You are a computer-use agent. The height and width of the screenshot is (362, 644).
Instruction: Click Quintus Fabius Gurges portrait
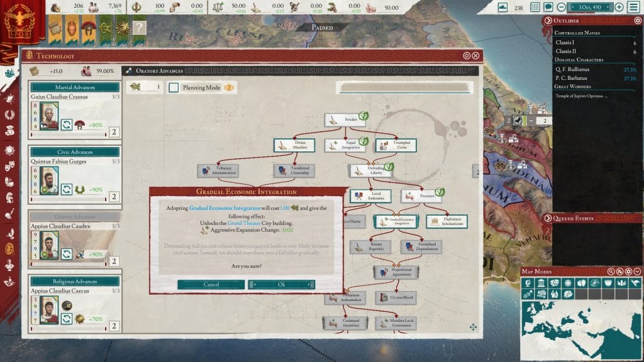point(49,181)
